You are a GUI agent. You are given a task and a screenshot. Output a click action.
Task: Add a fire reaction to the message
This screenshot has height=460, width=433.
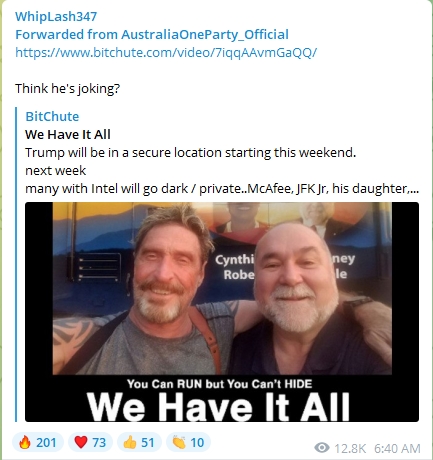[37, 442]
